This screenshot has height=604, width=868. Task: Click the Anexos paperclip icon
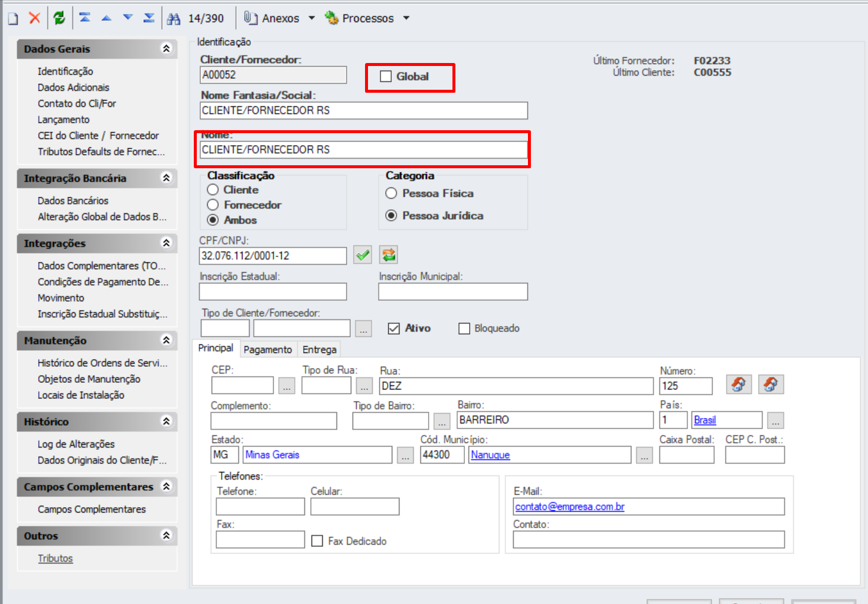click(x=250, y=18)
